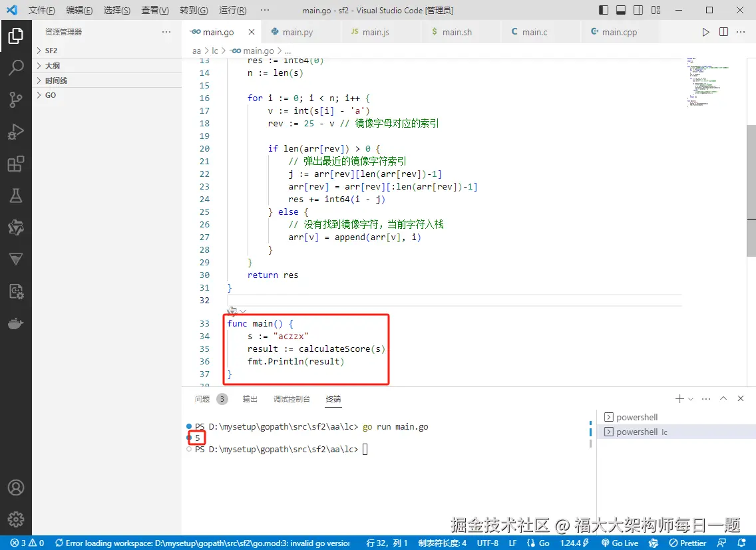Screen dimensions: 756x550
Task: Open the Manage gear settings
Action: click(x=15, y=519)
